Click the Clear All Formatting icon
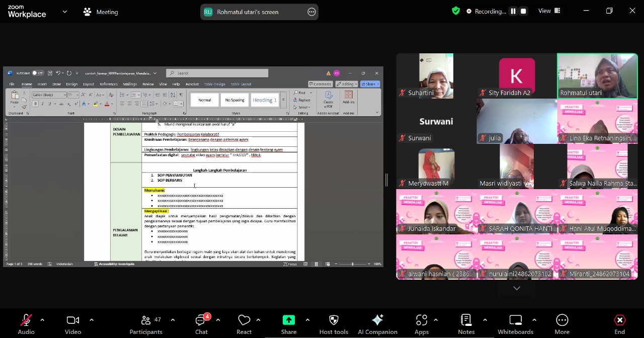This screenshot has height=338, width=644. coord(112,95)
